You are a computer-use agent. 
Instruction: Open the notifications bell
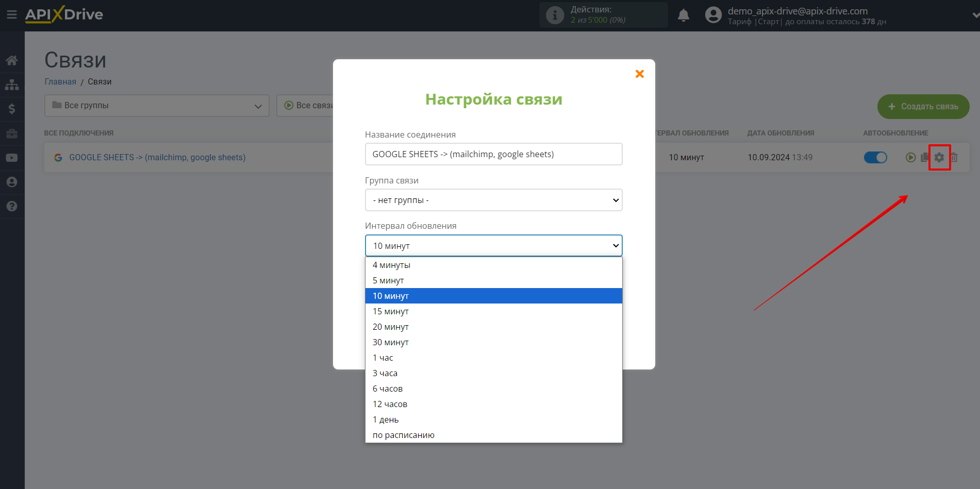click(684, 15)
